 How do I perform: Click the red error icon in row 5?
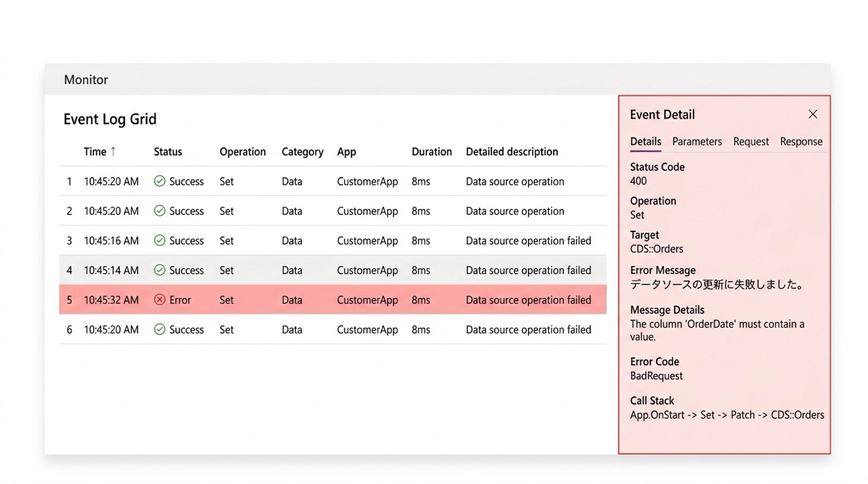(x=160, y=300)
